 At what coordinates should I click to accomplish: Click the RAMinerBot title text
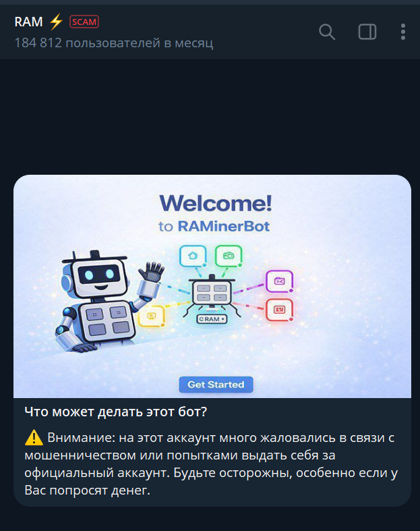pyautogui.click(x=224, y=226)
